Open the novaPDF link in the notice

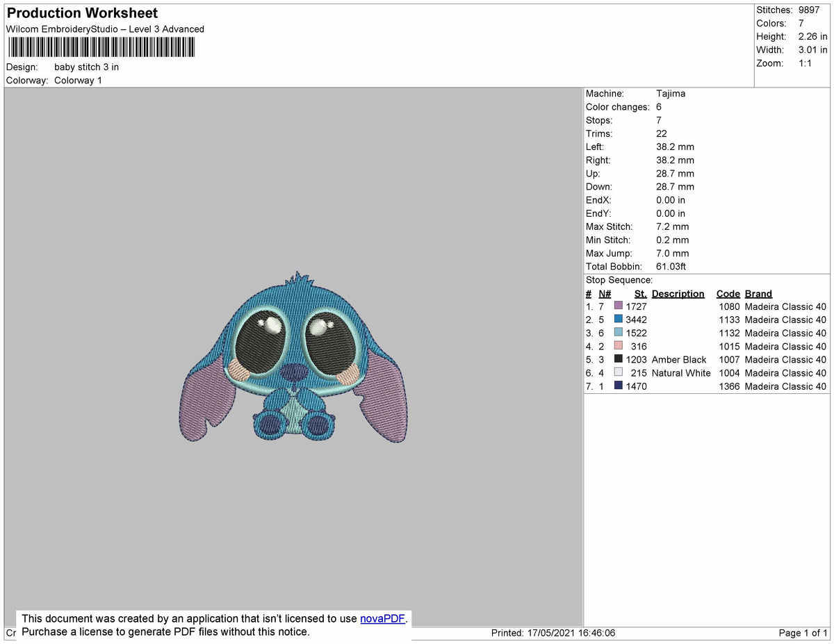[x=382, y=618]
